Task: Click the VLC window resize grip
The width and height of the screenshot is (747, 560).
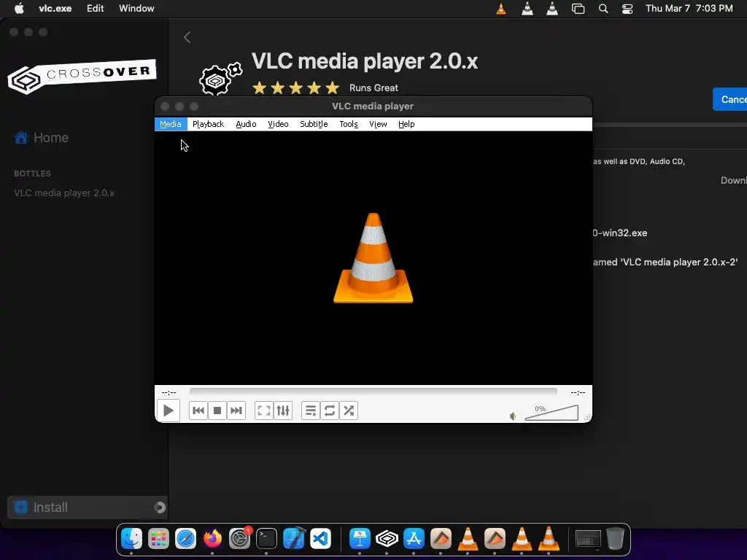Action: coord(587,417)
